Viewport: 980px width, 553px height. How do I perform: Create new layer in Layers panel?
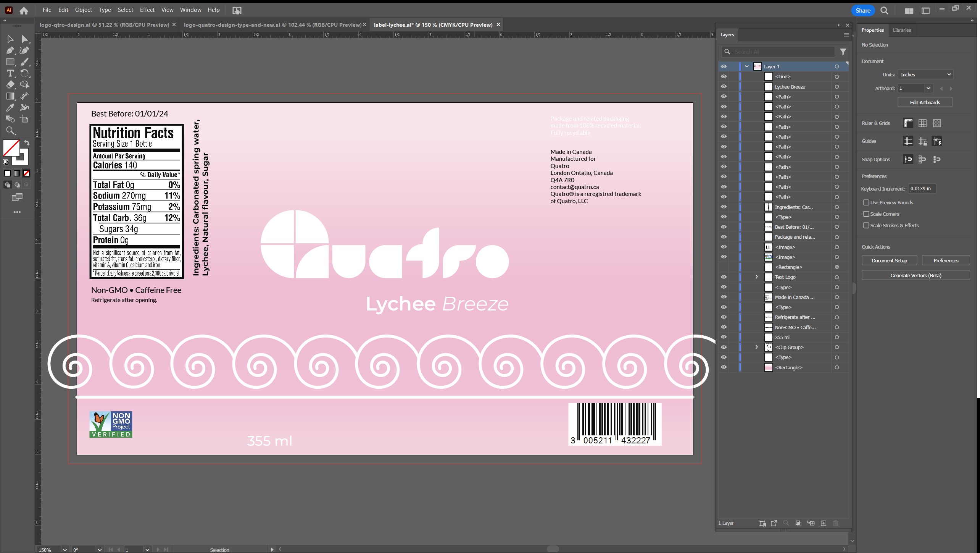pyautogui.click(x=824, y=523)
